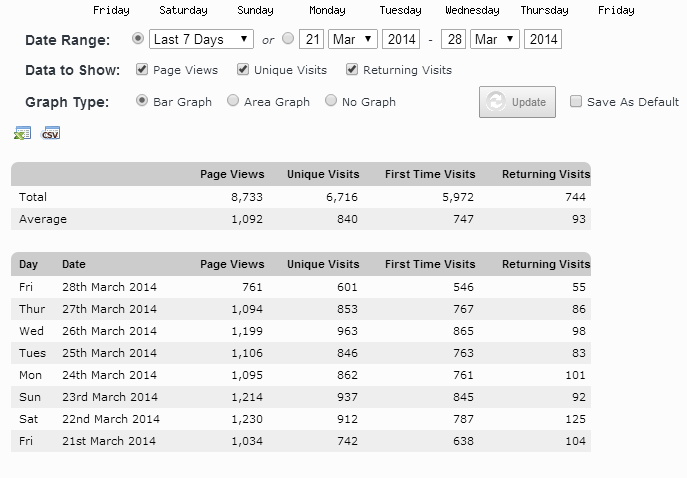Click the Date column header
Screen dimensions: 687x478
click(74, 264)
